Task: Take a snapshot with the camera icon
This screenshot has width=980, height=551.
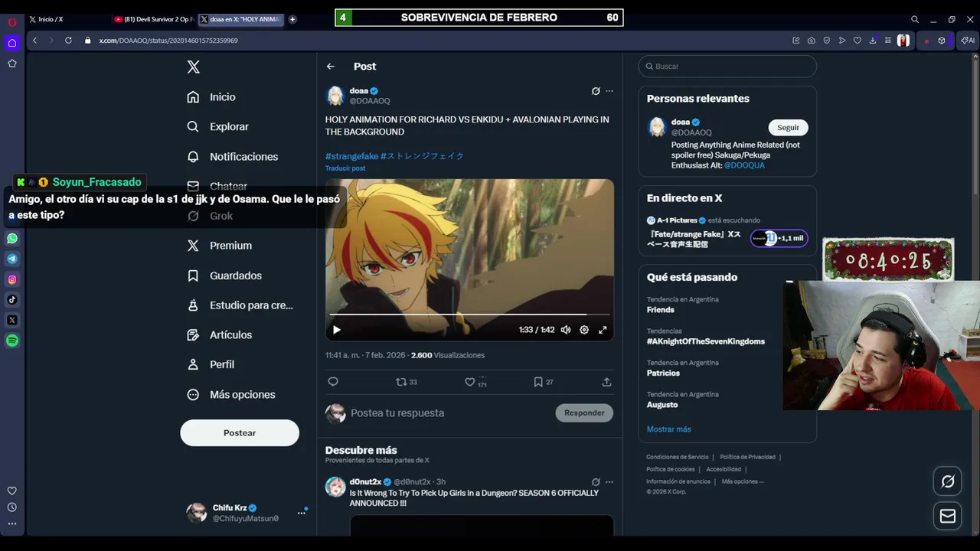Action: (x=812, y=41)
